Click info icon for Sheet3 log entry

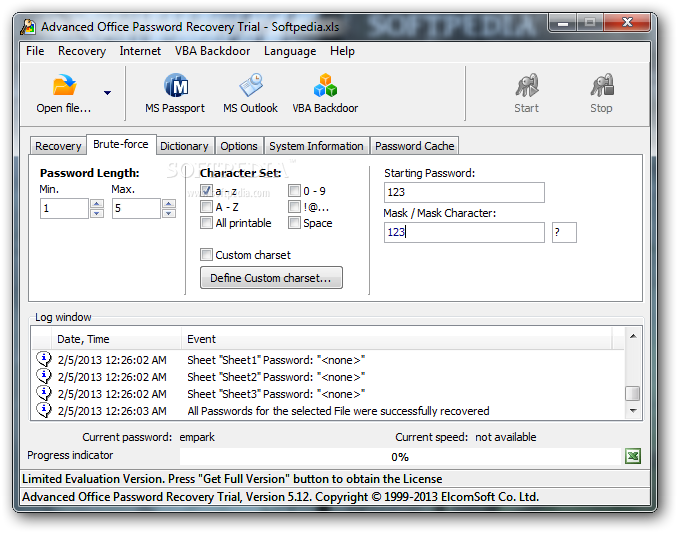pos(44,393)
